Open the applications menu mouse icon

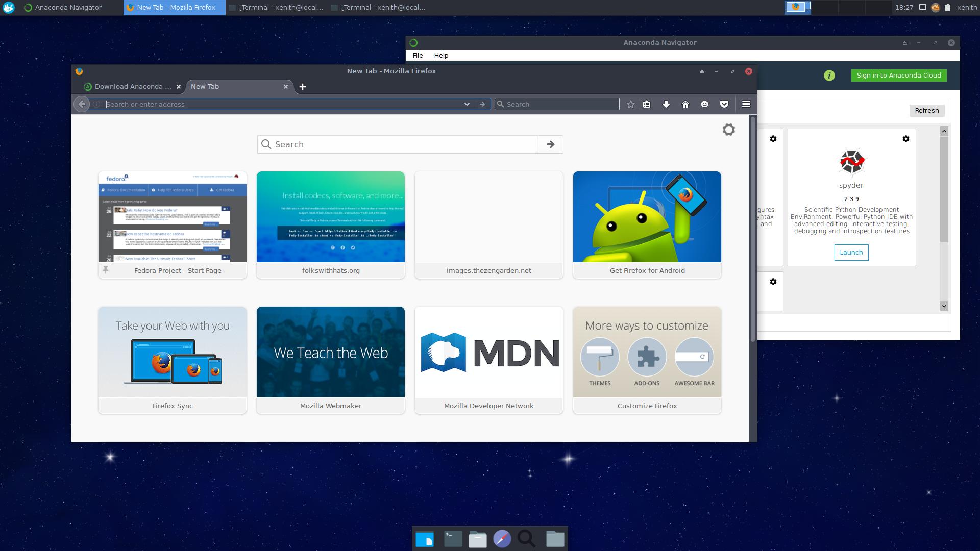pos(9,8)
